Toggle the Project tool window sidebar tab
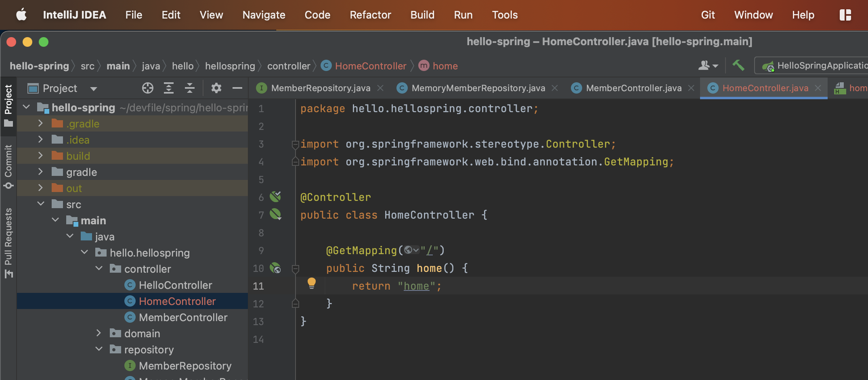 (8, 105)
